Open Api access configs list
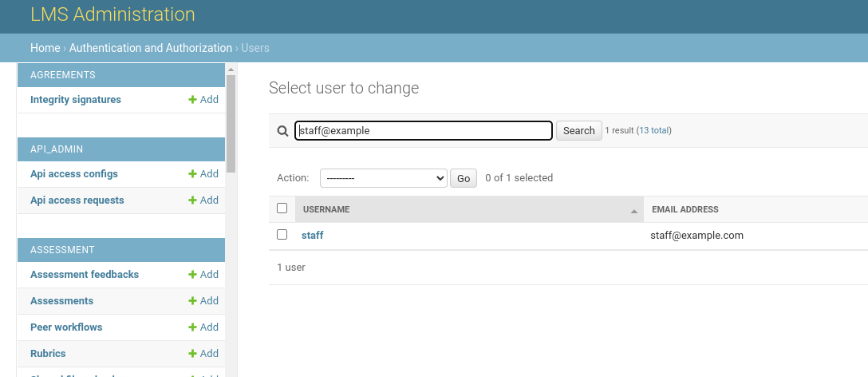The width and height of the screenshot is (868, 377). coord(74,174)
